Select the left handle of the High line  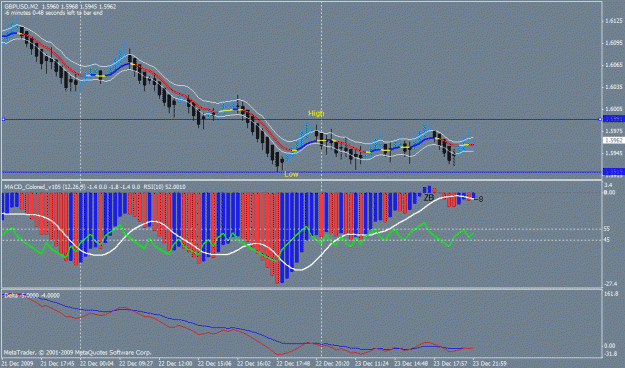[x=3, y=119]
